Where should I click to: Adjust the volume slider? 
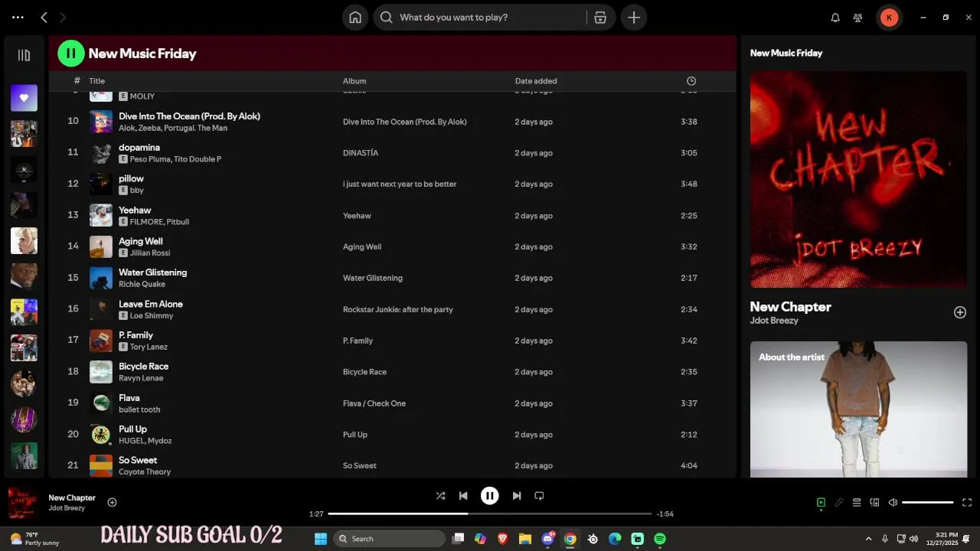coord(927,503)
